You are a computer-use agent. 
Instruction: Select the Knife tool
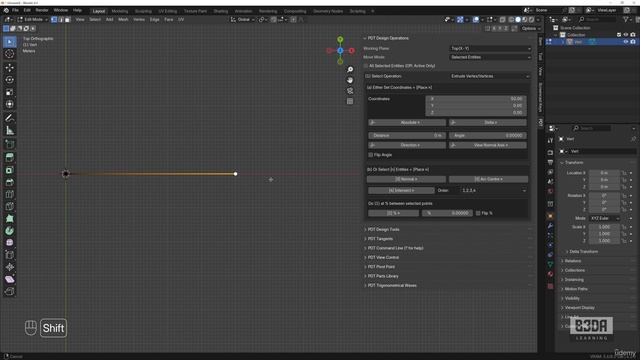point(9,207)
